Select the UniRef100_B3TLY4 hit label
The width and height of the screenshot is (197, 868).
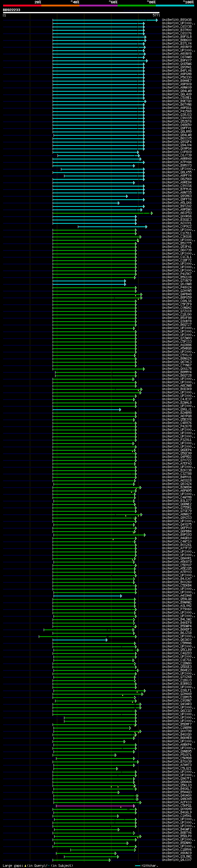(x=177, y=43)
